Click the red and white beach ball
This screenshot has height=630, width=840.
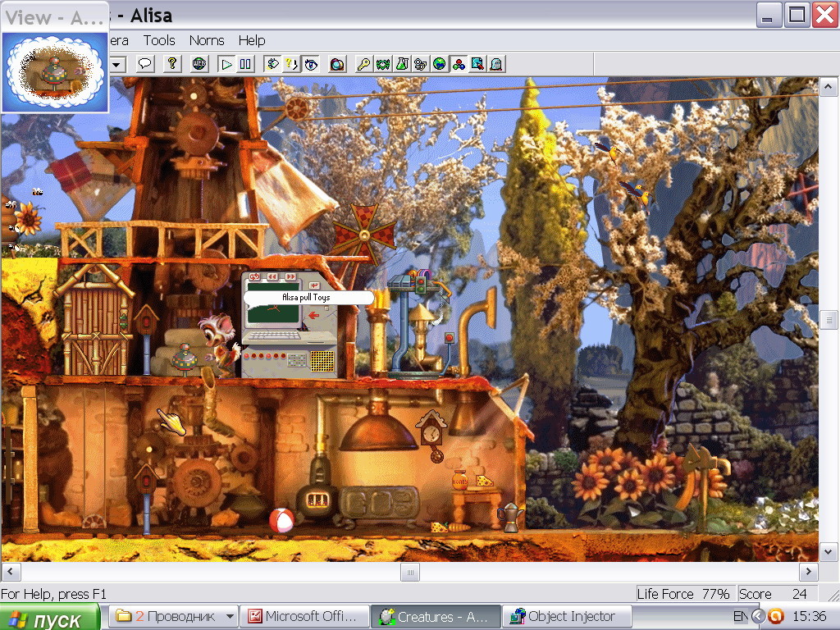(281, 519)
